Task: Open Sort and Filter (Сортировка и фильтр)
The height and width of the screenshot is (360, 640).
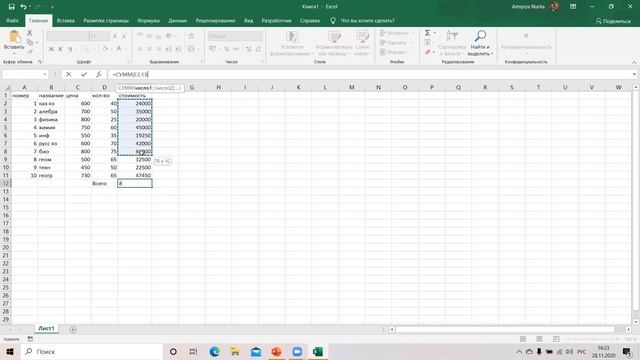Action: (x=452, y=43)
